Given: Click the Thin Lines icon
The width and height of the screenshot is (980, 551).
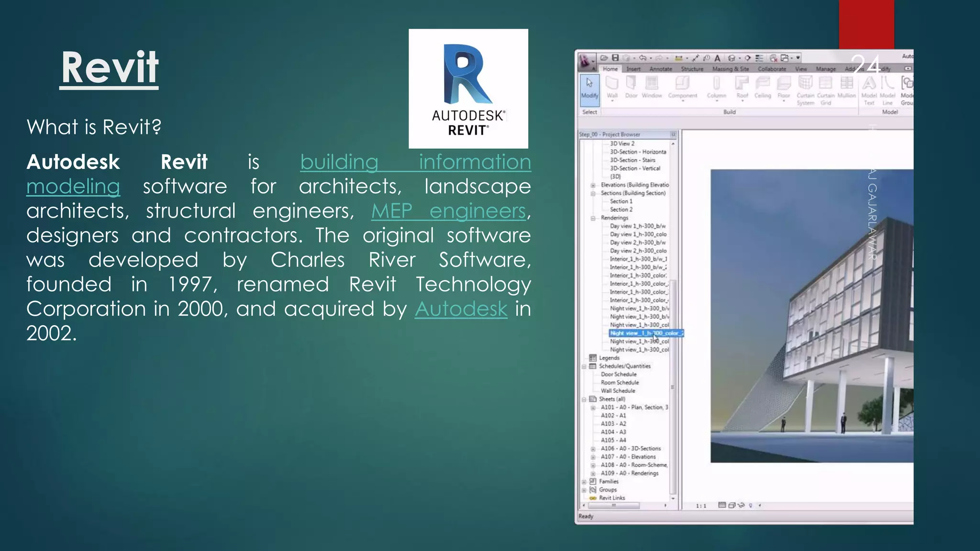Looking at the screenshot, I should coord(759,58).
